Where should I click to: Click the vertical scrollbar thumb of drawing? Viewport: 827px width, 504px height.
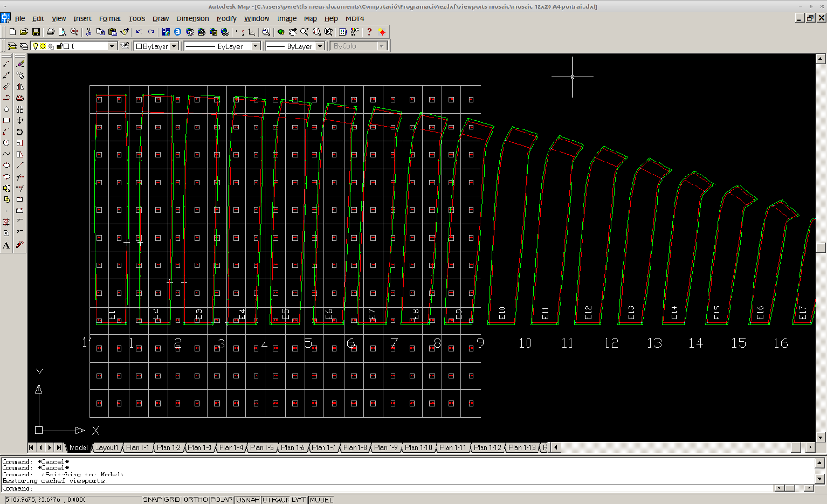point(821,248)
